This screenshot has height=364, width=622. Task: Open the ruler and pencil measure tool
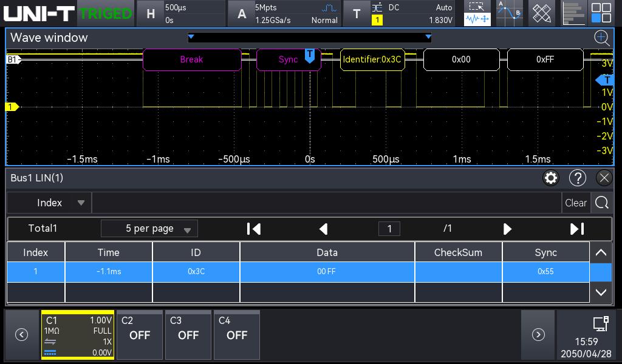(542, 13)
